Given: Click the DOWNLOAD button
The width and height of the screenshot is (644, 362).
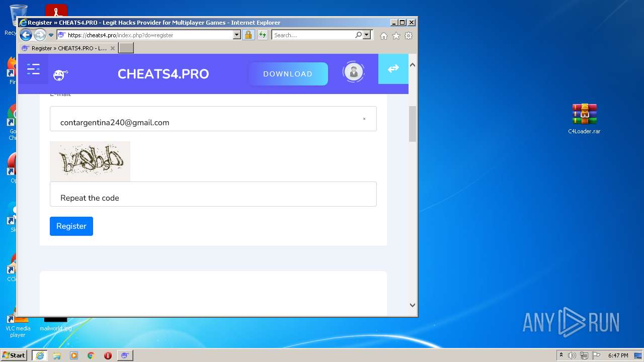Looking at the screenshot, I should click(x=288, y=74).
